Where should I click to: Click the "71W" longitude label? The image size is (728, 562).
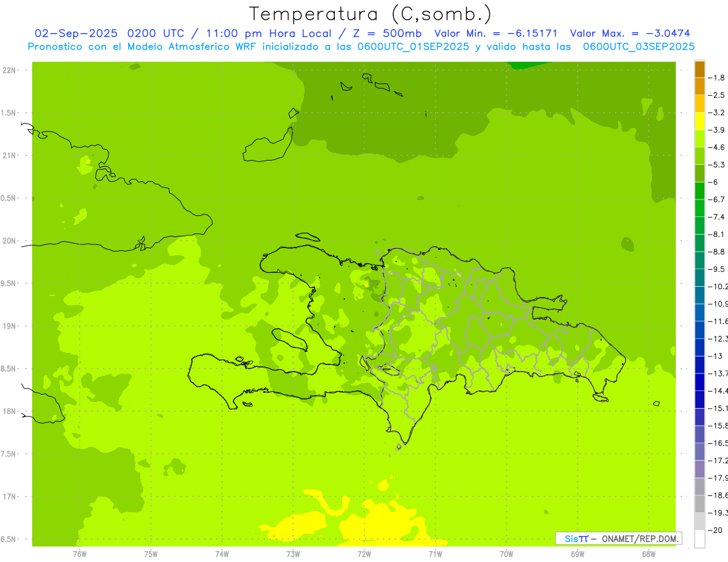click(x=435, y=554)
